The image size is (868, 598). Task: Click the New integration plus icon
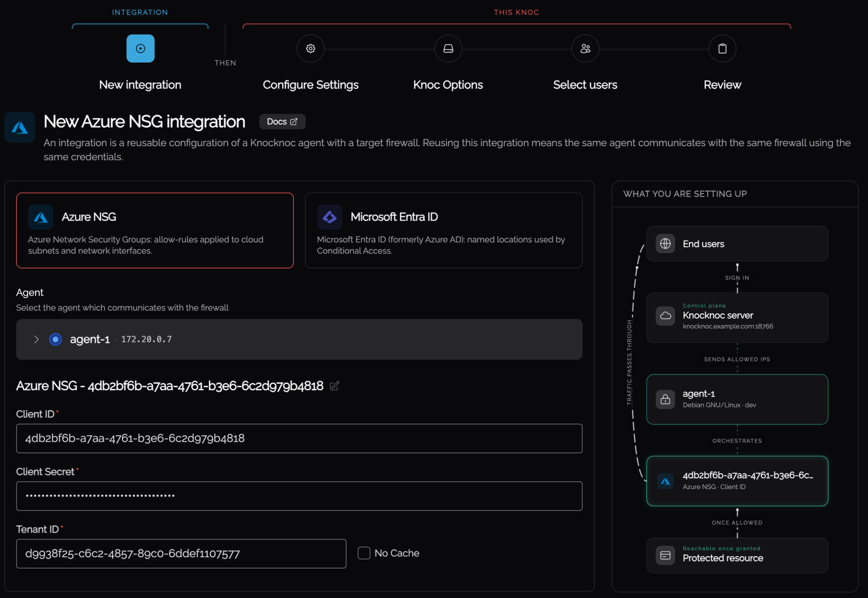point(141,49)
